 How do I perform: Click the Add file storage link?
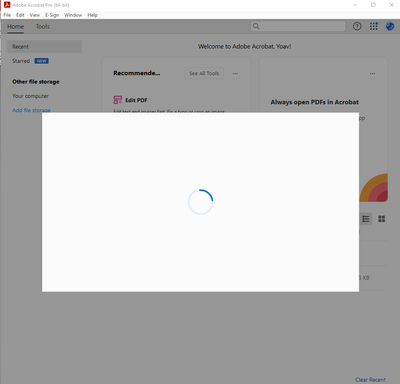pos(31,110)
